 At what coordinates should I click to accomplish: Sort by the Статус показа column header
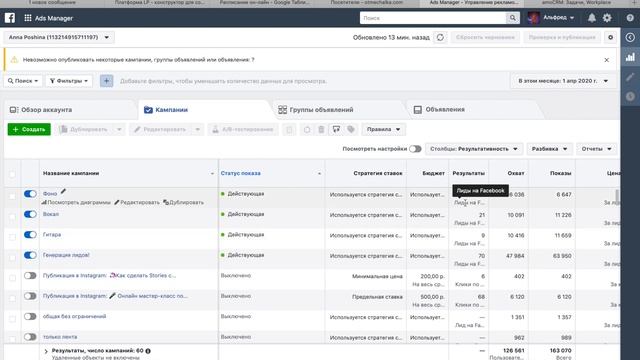[x=240, y=173]
